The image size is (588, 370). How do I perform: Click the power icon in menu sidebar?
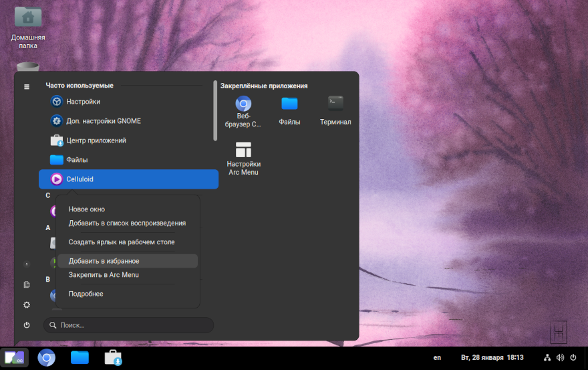pyautogui.click(x=27, y=325)
